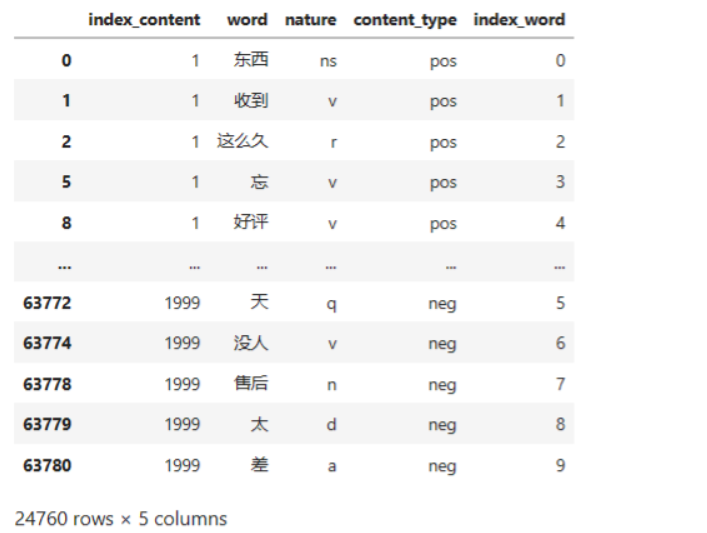Click the content_type column header
Viewport: 707px width, 533px height.
click(x=405, y=19)
